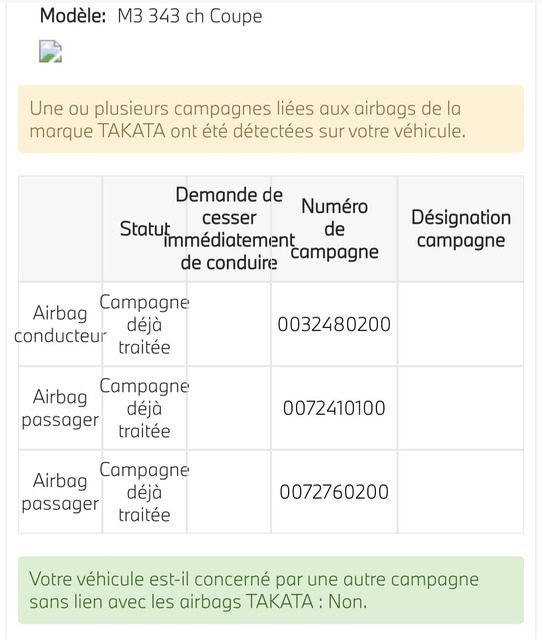Select campaign number 0072760200

[334, 491]
